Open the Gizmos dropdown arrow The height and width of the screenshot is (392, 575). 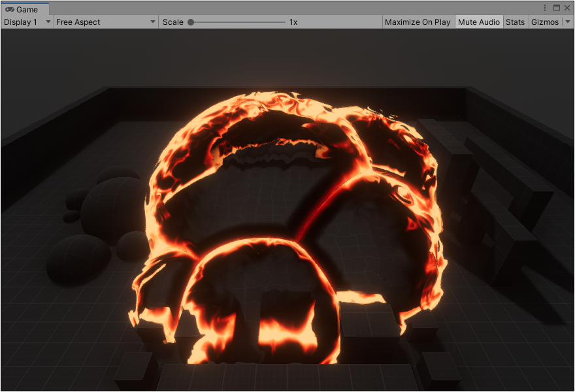(x=567, y=22)
